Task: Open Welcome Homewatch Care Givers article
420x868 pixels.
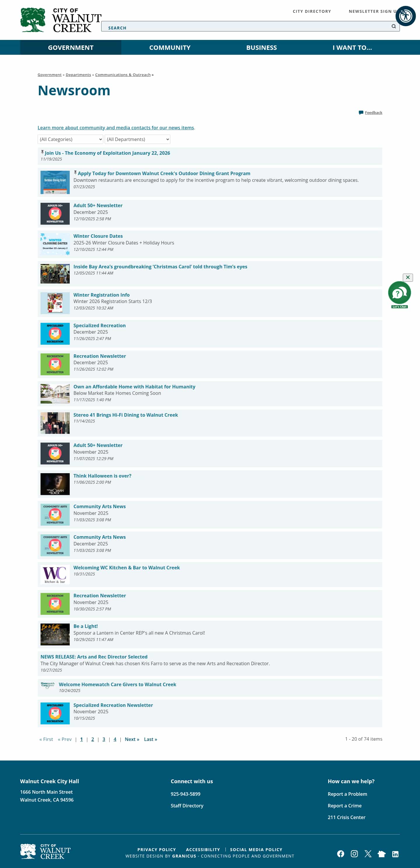Action: [x=118, y=685]
